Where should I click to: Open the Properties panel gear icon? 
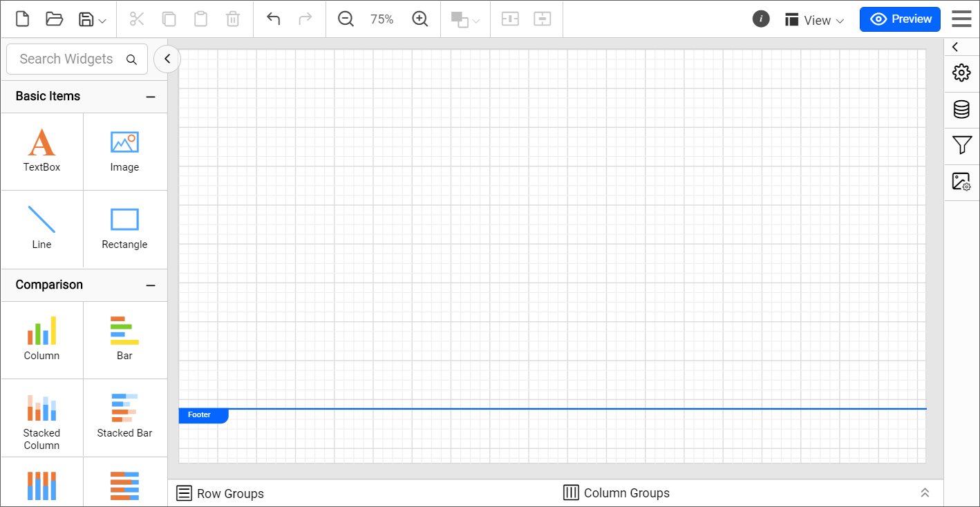click(961, 73)
